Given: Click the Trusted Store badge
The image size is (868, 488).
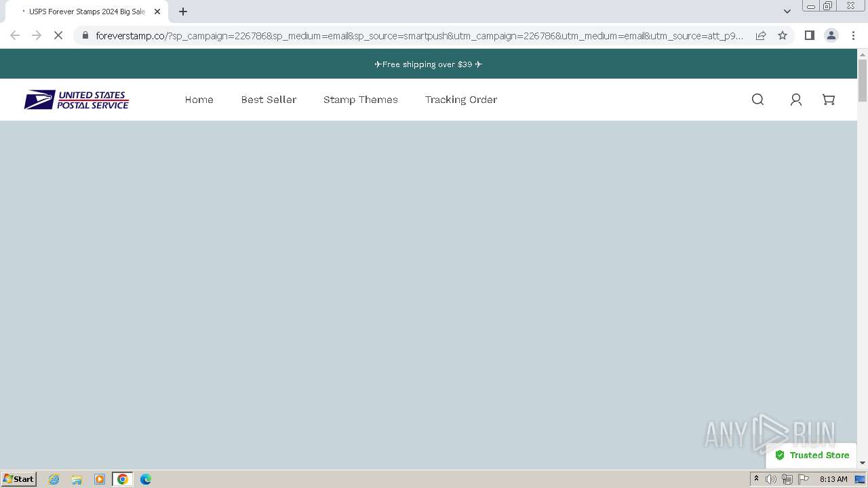Looking at the screenshot, I should 812,455.
